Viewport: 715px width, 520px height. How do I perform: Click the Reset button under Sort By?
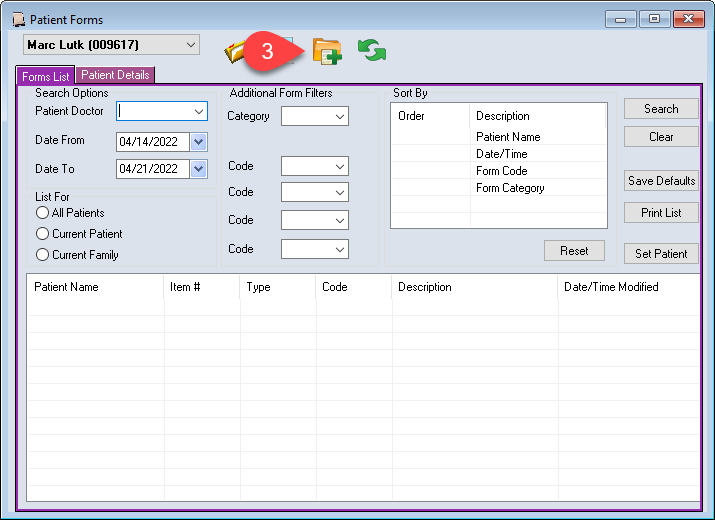click(574, 250)
